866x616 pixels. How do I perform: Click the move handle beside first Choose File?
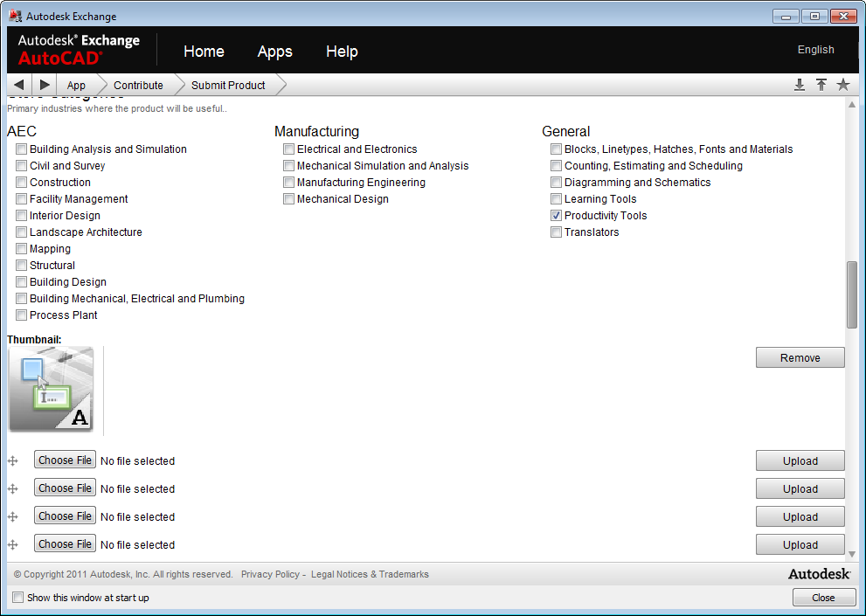[x=13, y=461]
